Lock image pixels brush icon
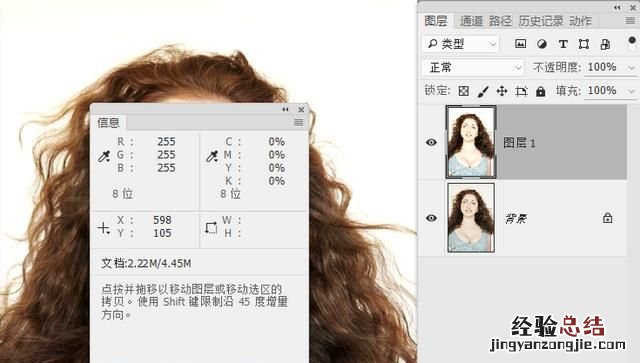640x363 pixels. (483, 91)
